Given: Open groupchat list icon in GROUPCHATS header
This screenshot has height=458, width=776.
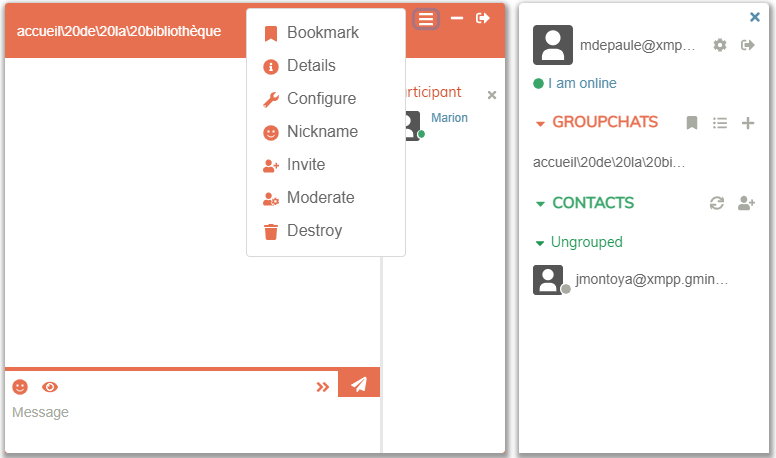Looking at the screenshot, I should [x=720, y=123].
